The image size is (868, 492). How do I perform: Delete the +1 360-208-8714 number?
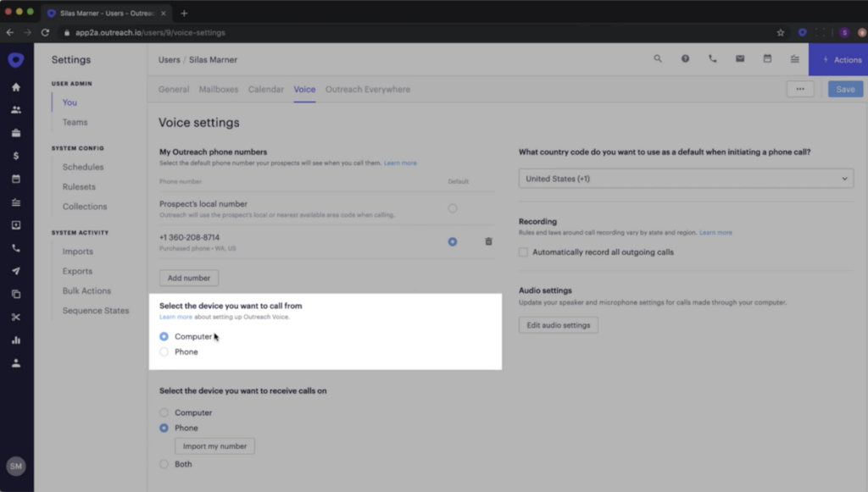tap(488, 241)
